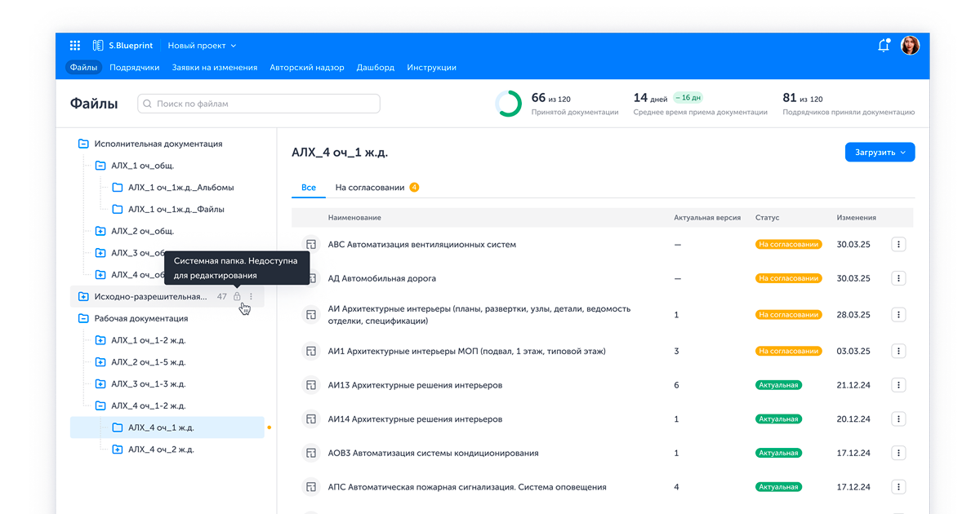
Task: Click document icon beside АИ13 Архитектурные решения
Action: click(310, 385)
